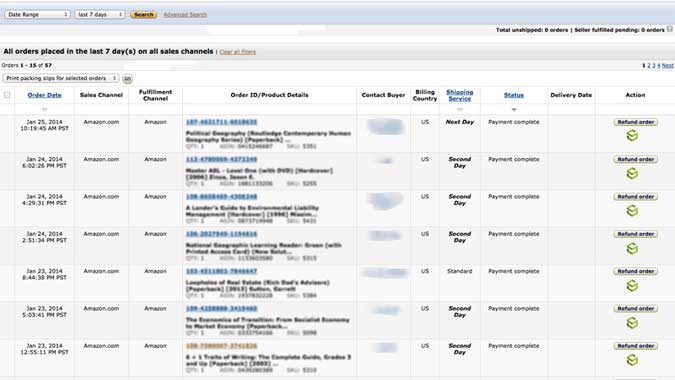Click the 'Economics of Transition' product title
This screenshot has width=675, height=380.
tap(268, 323)
